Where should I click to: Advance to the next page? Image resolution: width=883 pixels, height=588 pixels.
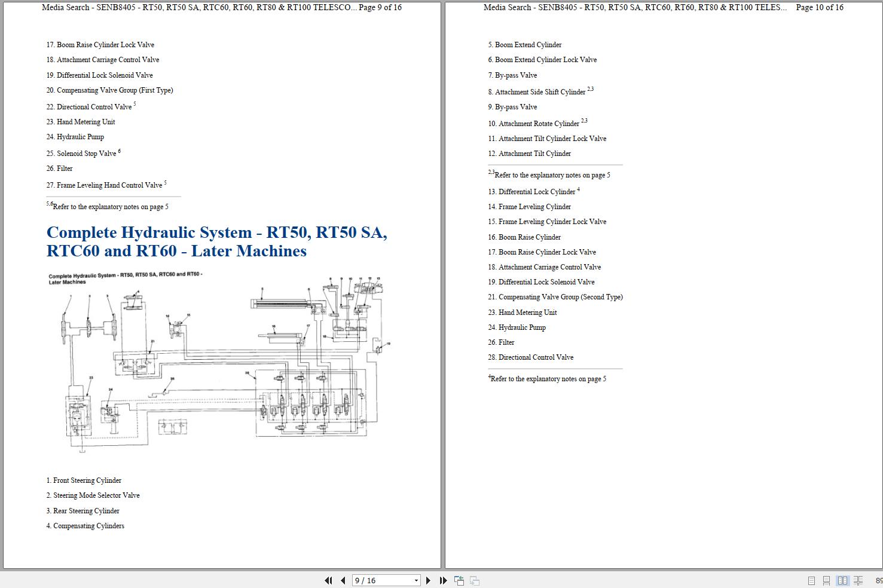429,580
